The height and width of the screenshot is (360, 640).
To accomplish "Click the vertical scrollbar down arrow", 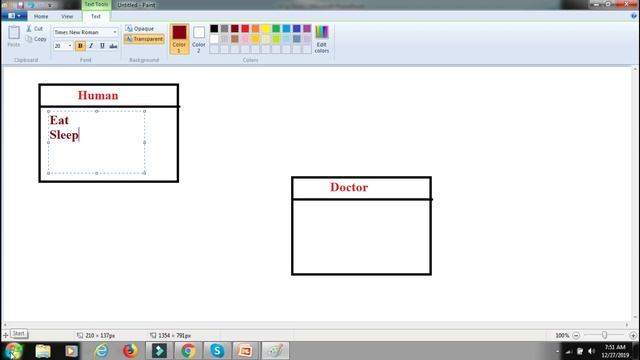I will 635,317.
